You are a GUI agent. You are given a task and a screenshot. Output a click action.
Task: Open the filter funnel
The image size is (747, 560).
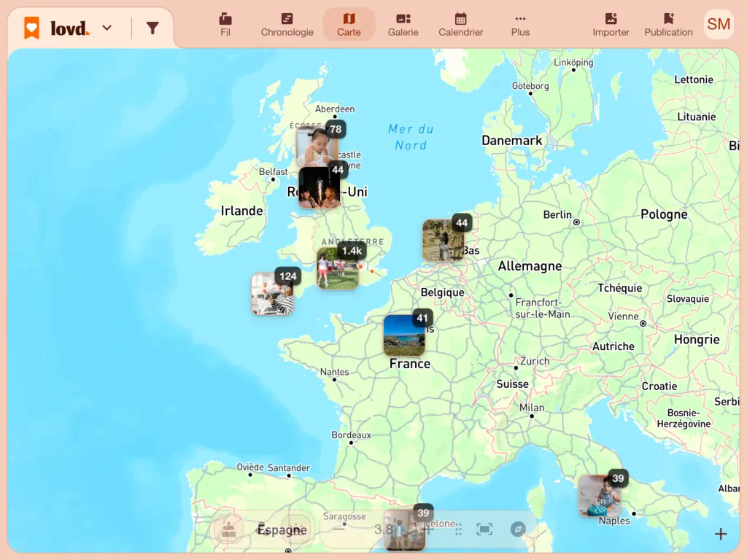tap(152, 28)
